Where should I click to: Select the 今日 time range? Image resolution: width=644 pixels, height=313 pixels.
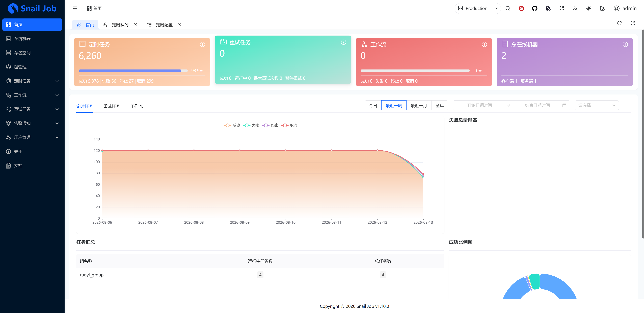click(373, 105)
